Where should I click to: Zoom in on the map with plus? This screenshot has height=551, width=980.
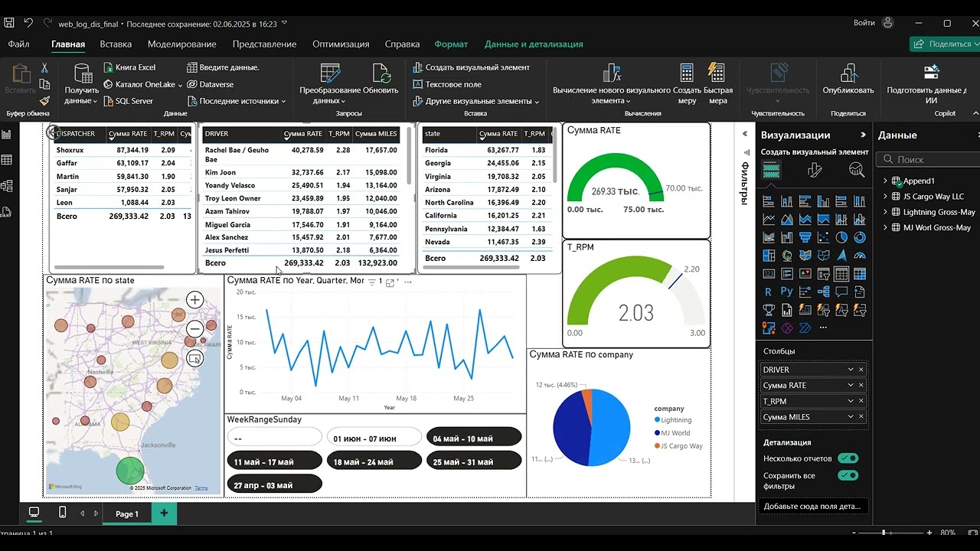click(195, 300)
